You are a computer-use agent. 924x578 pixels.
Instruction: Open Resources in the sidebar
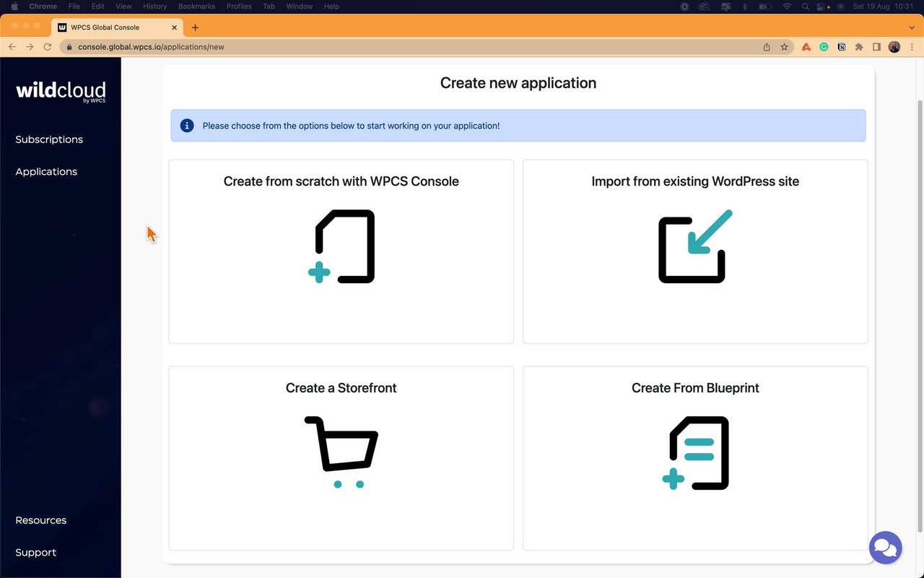click(x=41, y=520)
